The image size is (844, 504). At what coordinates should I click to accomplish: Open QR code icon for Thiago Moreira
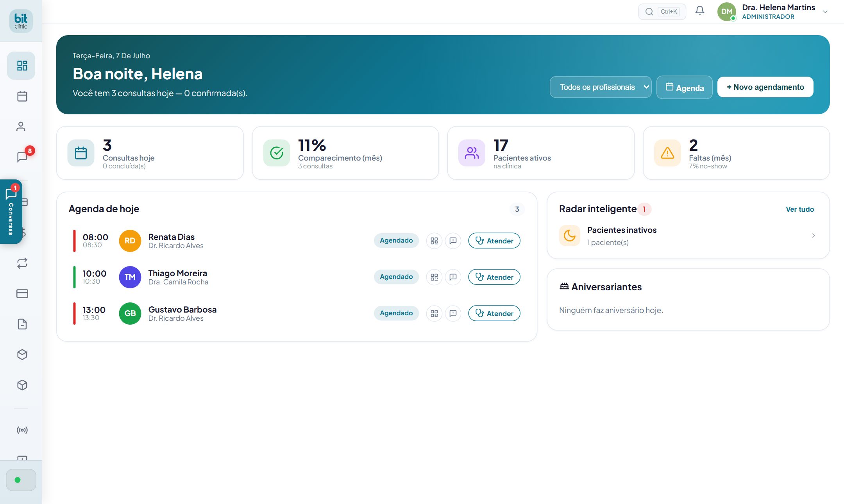434,277
